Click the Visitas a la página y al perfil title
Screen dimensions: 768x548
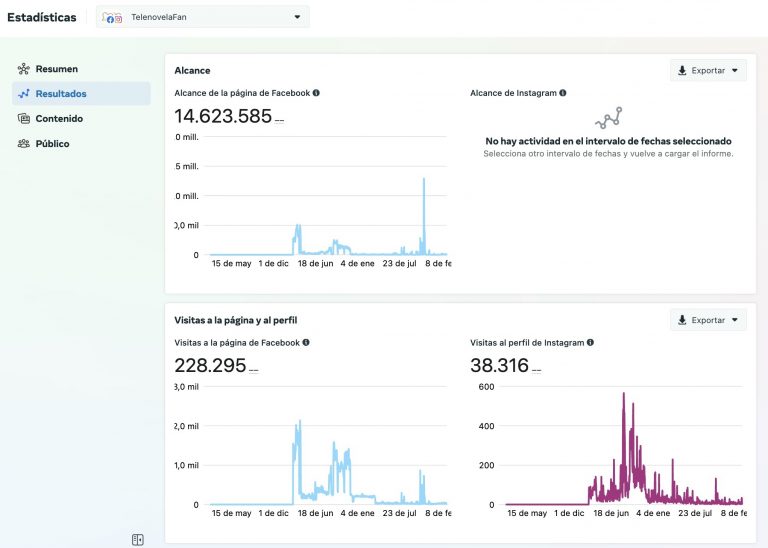pyautogui.click(x=236, y=320)
